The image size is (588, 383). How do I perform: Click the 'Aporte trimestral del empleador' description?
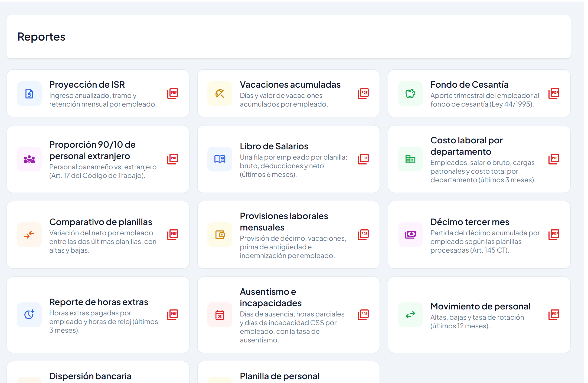point(485,100)
